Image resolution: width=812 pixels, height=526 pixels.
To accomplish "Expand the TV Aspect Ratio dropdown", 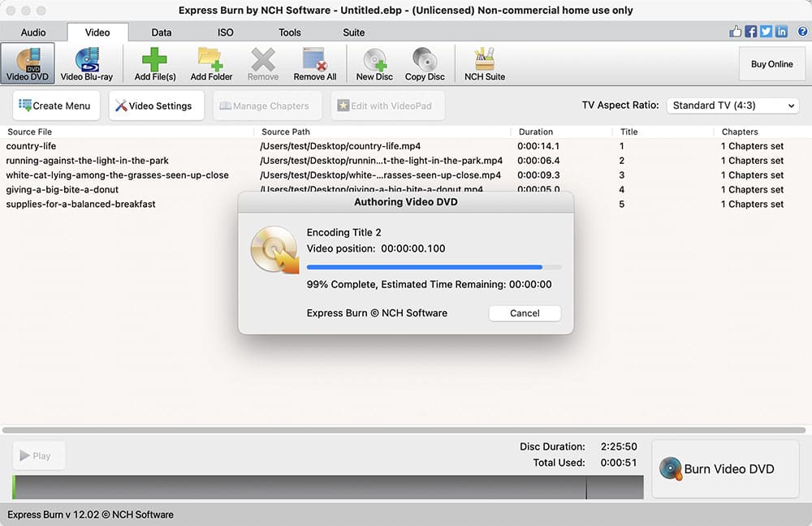I will (x=732, y=106).
